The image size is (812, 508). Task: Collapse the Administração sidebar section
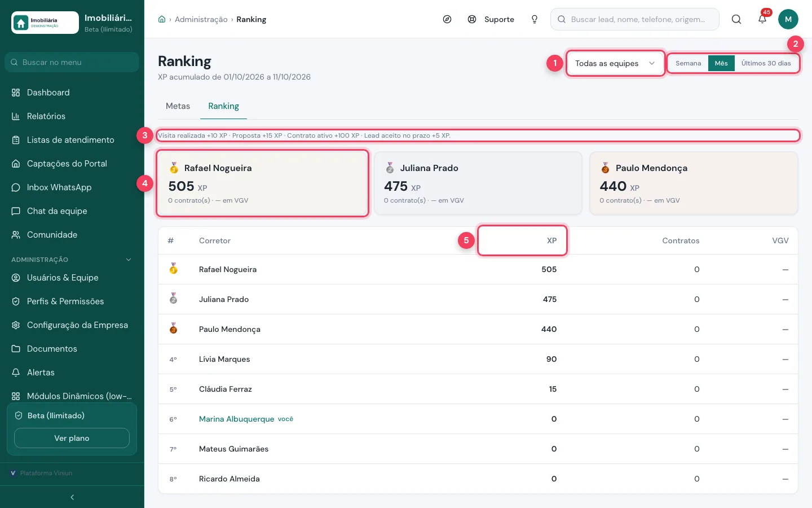click(72, 260)
